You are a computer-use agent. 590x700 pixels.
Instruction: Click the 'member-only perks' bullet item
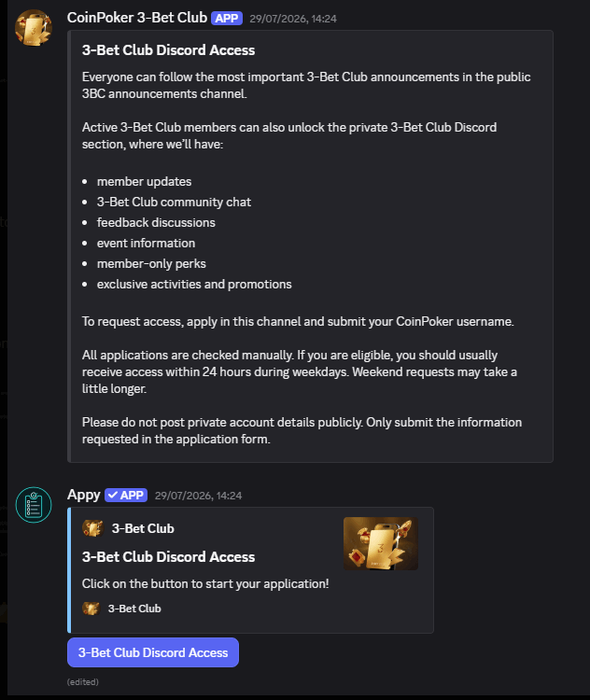click(151, 264)
